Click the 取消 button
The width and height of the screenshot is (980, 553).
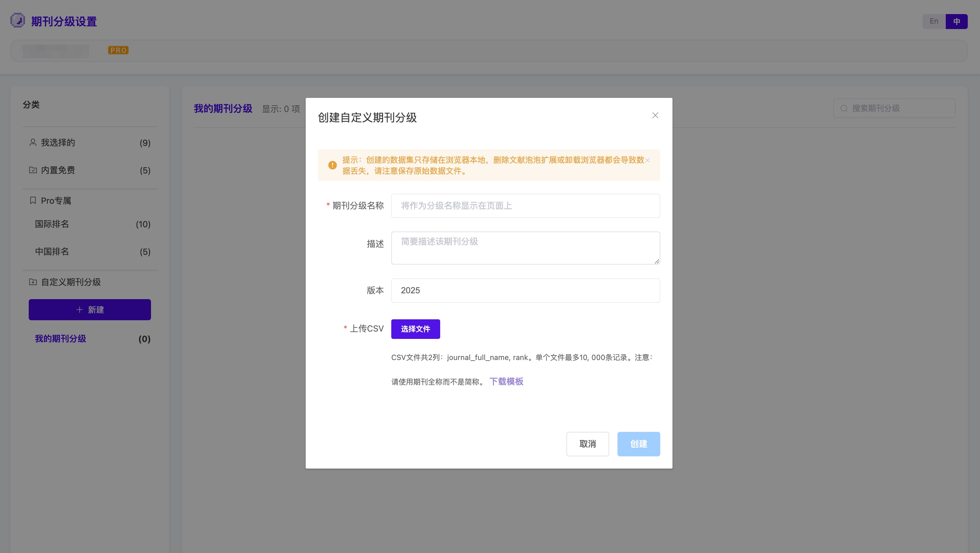click(587, 444)
